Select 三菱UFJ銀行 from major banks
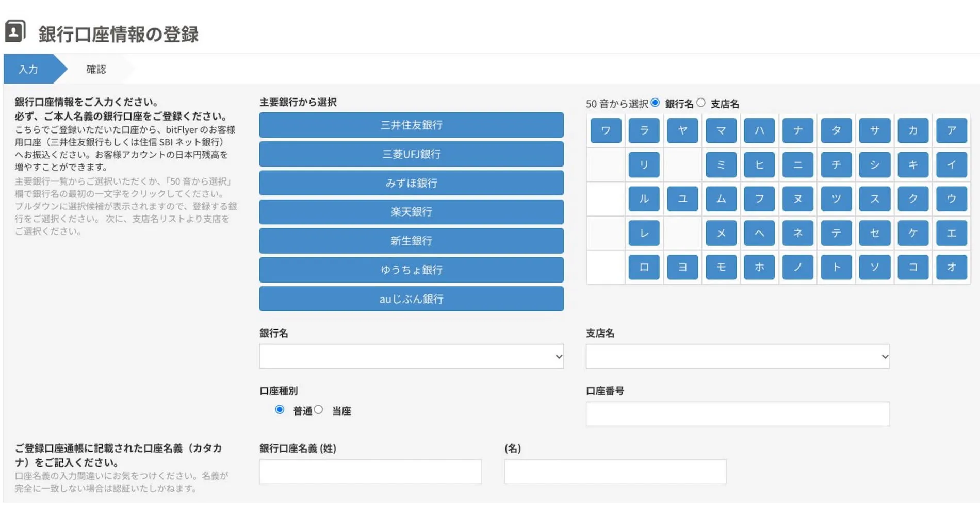Image resolution: width=980 pixels, height=514 pixels. [411, 154]
